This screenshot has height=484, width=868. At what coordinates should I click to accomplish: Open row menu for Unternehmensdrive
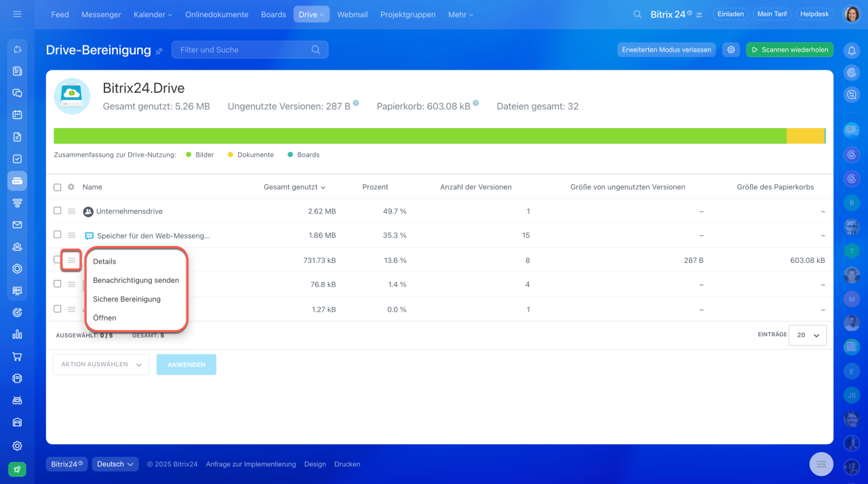pyautogui.click(x=71, y=211)
